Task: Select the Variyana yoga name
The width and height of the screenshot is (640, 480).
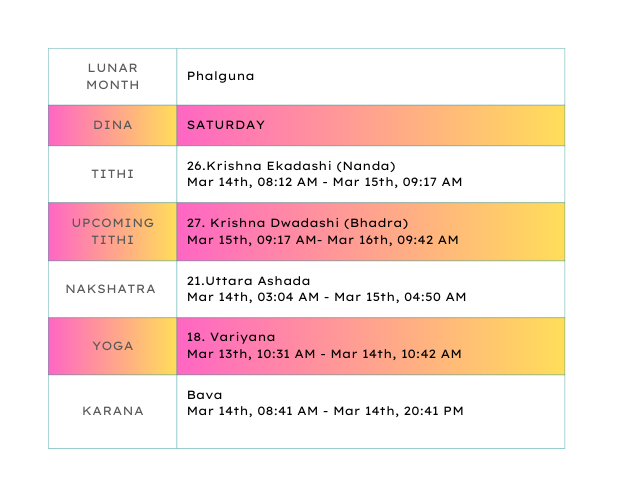Action: [x=231, y=338]
